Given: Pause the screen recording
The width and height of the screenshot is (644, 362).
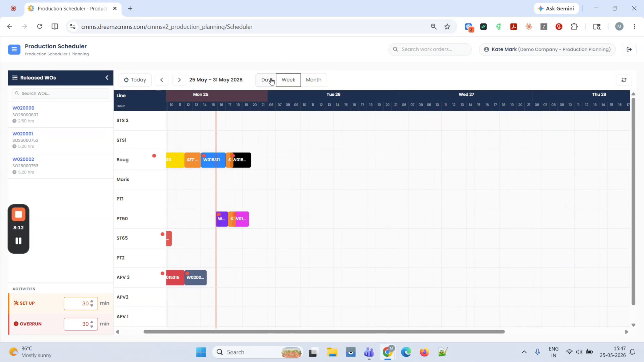Looking at the screenshot, I should coord(19,241).
